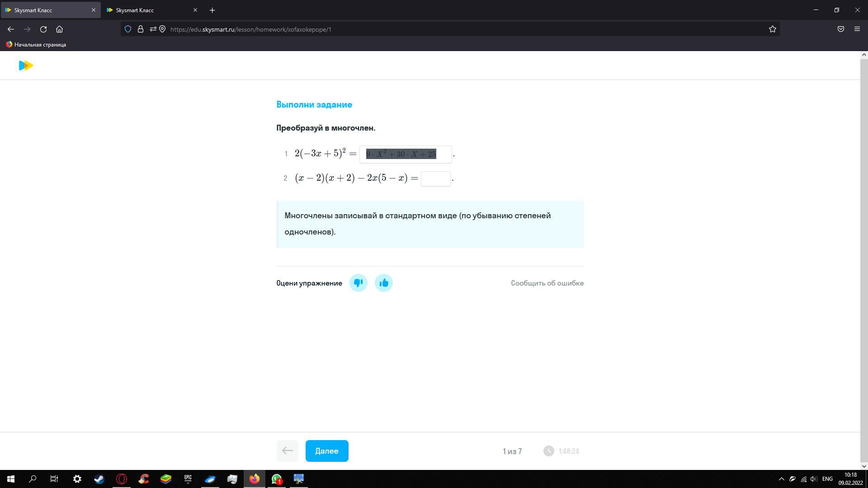The height and width of the screenshot is (488, 868).
Task: Expand the system tray hidden icons chevron
Action: click(x=781, y=479)
